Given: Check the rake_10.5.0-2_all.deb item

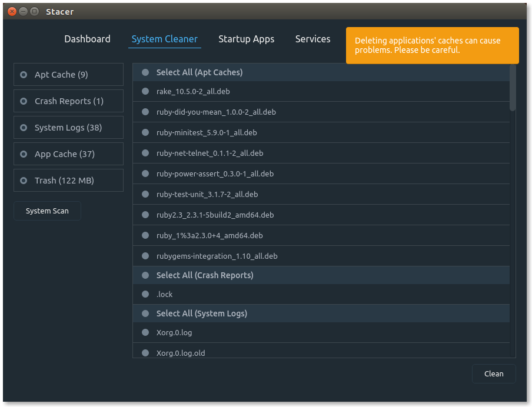Looking at the screenshot, I should (145, 91).
